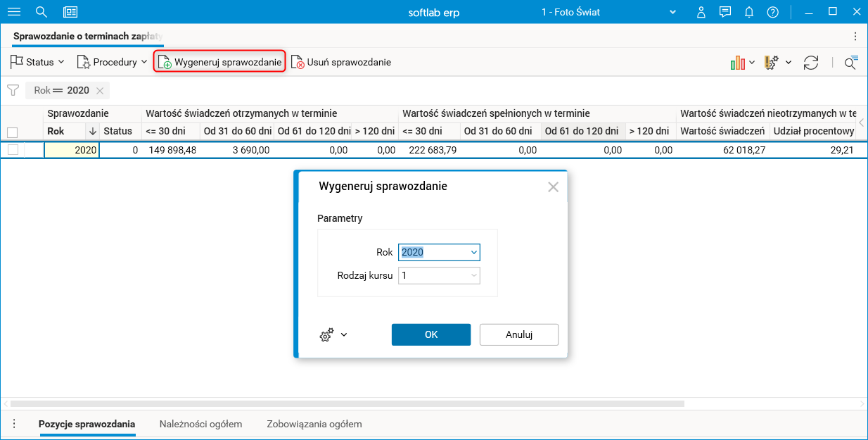Click the refresh icon
Image resolution: width=868 pixels, height=440 pixels.
[811, 63]
